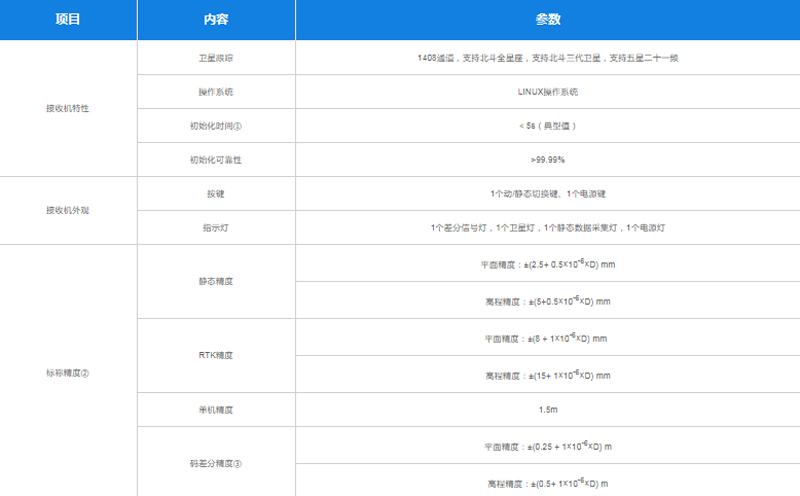Select the 接收机特性 category cell
Screen dimensions: 800x496
coord(68,108)
